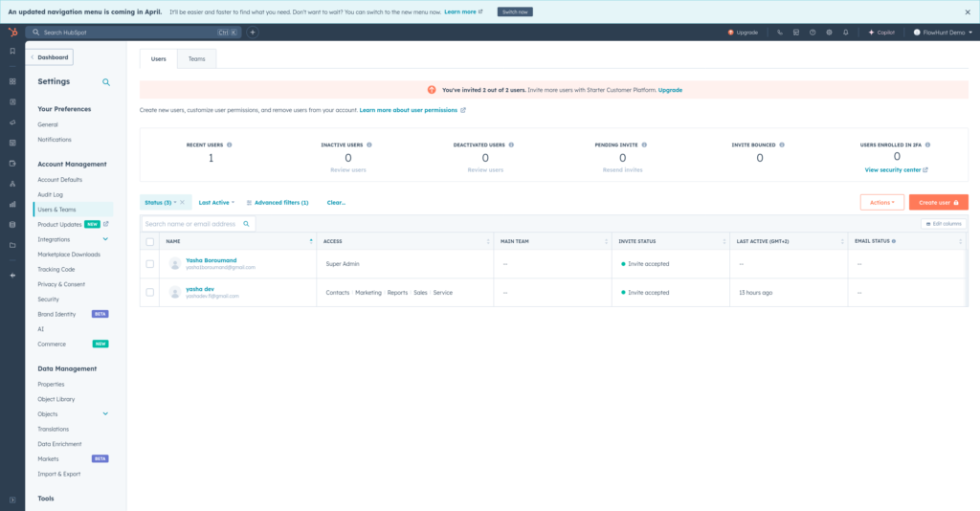Open the Help icon in top bar
This screenshot has width=980, height=511.
813,33
